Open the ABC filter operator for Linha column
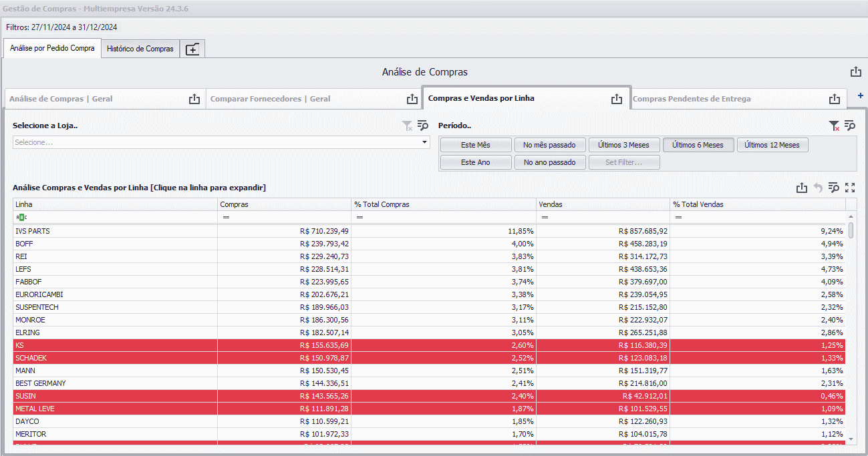Screen dimensions: 868x456 click(21, 218)
